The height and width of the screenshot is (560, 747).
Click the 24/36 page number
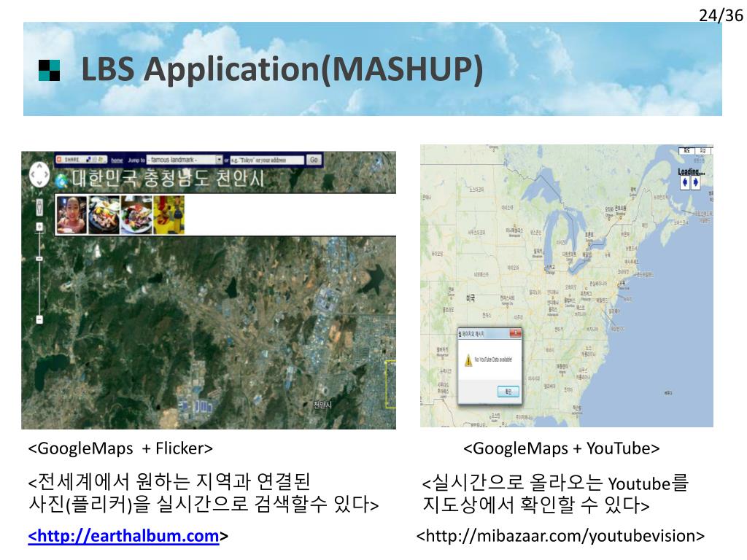tap(721, 15)
